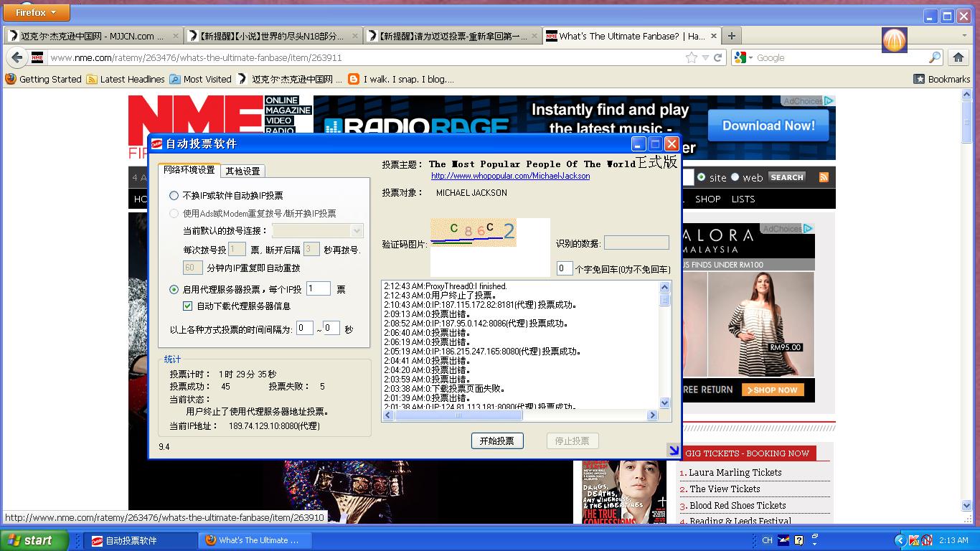This screenshot has width=980, height=551.
Task: Click the bookmark star in URL bar
Action: pyautogui.click(x=691, y=57)
